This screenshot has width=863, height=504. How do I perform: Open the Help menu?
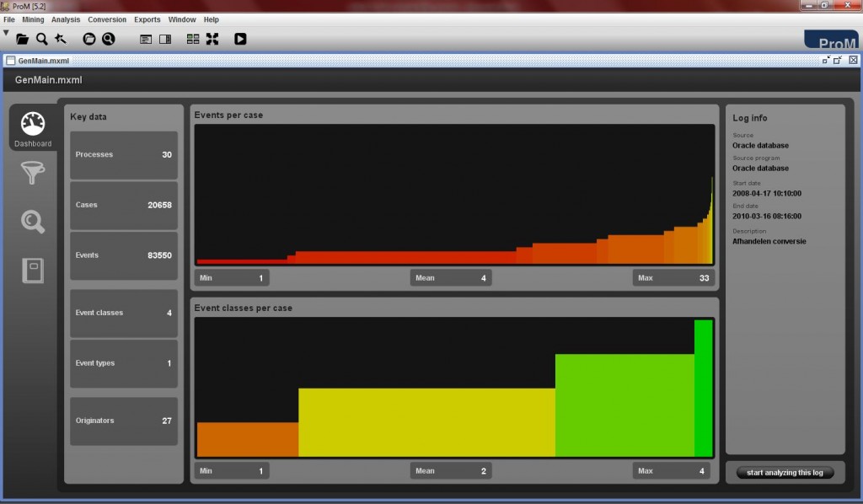pyautogui.click(x=212, y=19)
